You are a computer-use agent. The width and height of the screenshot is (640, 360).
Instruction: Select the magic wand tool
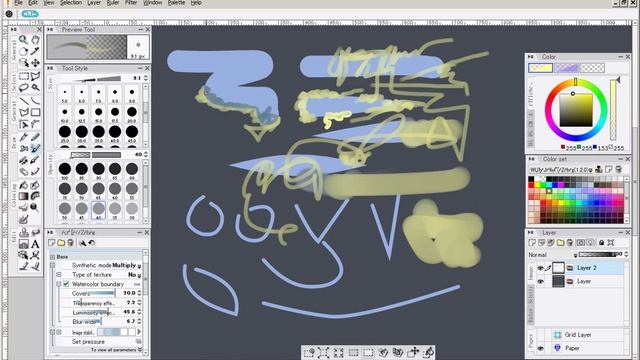[36, 87]
